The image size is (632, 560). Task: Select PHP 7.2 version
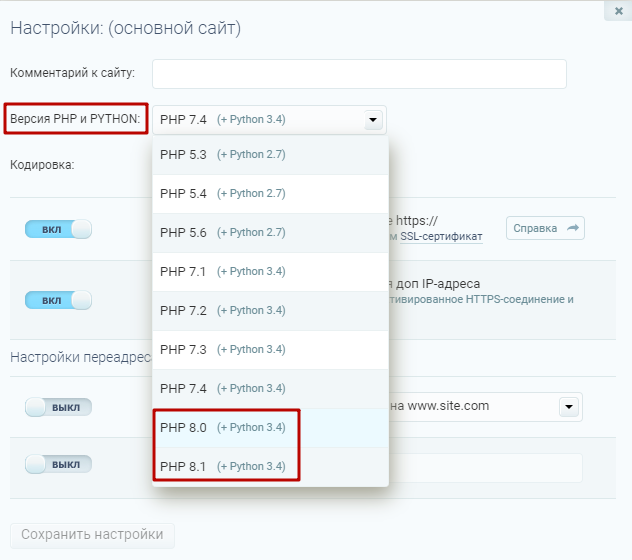(x=270, y=310)
